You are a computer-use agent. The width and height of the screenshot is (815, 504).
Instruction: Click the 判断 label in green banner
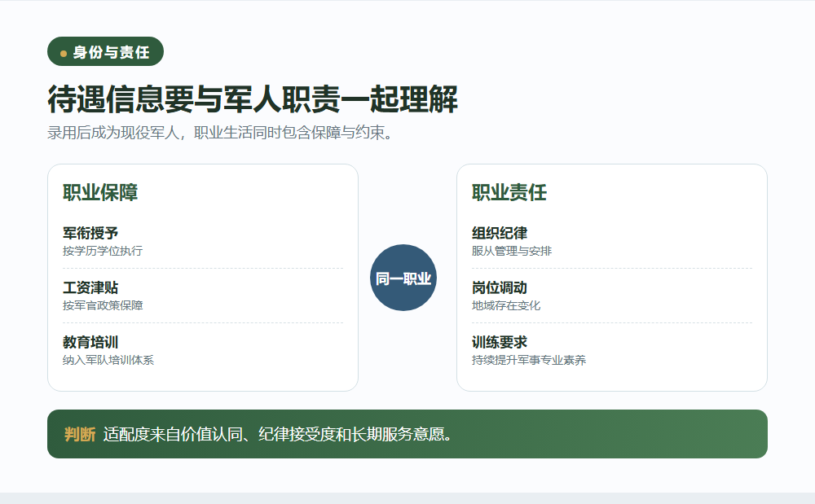80,434
